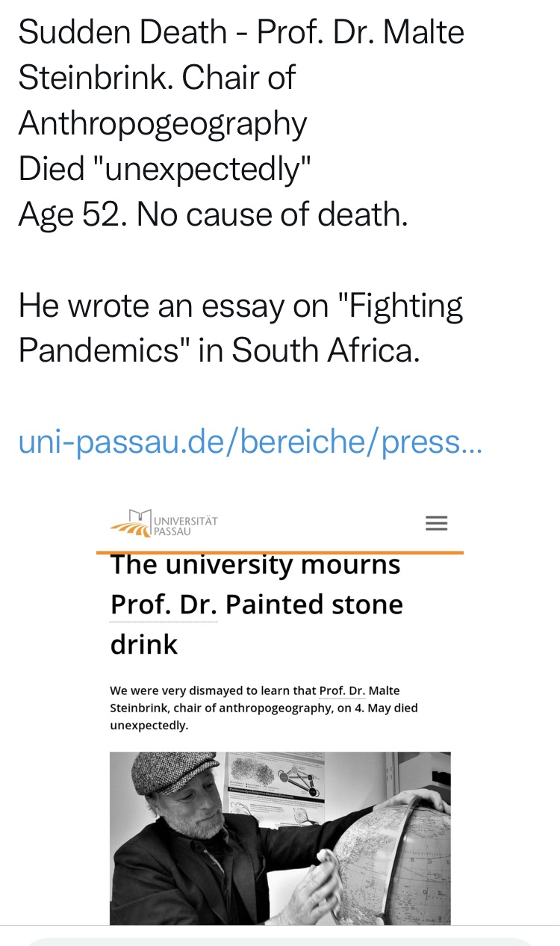Open the uni-passau.de press link
The image size is (560, 946).
250,442
